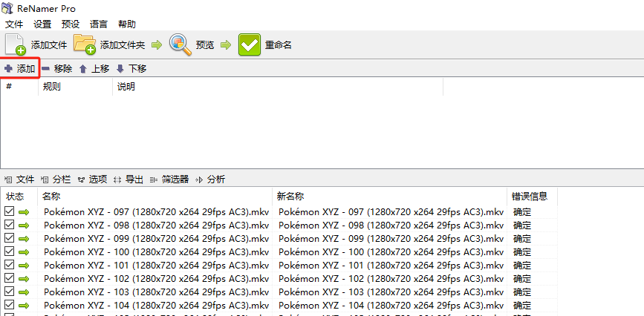Click the green arrow icon in row 101
This screenshot has height=316, width=644.
click(24, 265)
